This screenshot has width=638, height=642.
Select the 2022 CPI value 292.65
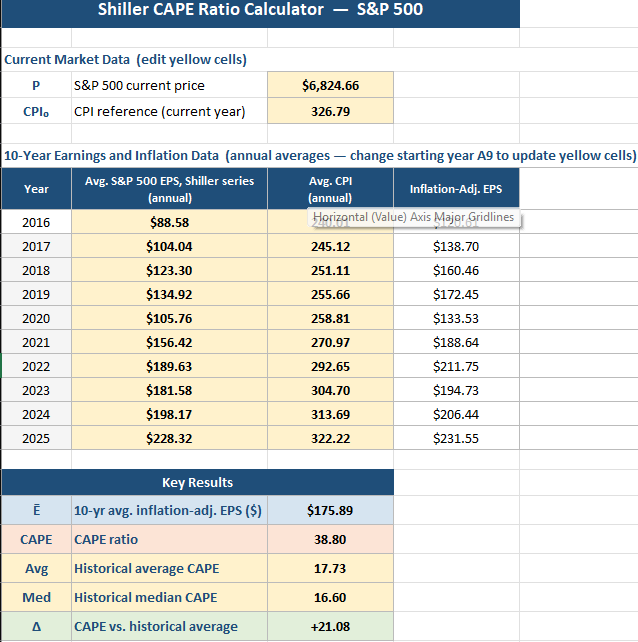pos(330,366)
